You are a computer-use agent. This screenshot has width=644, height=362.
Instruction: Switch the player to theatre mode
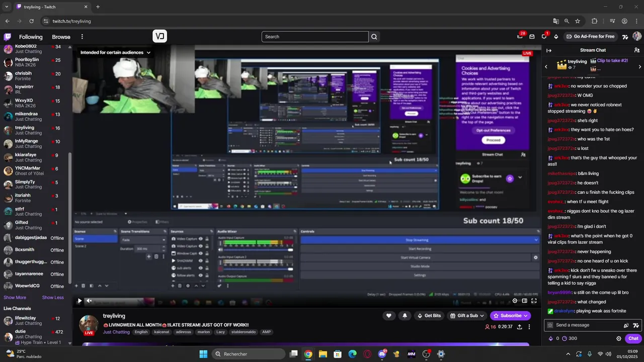[524, 301]
